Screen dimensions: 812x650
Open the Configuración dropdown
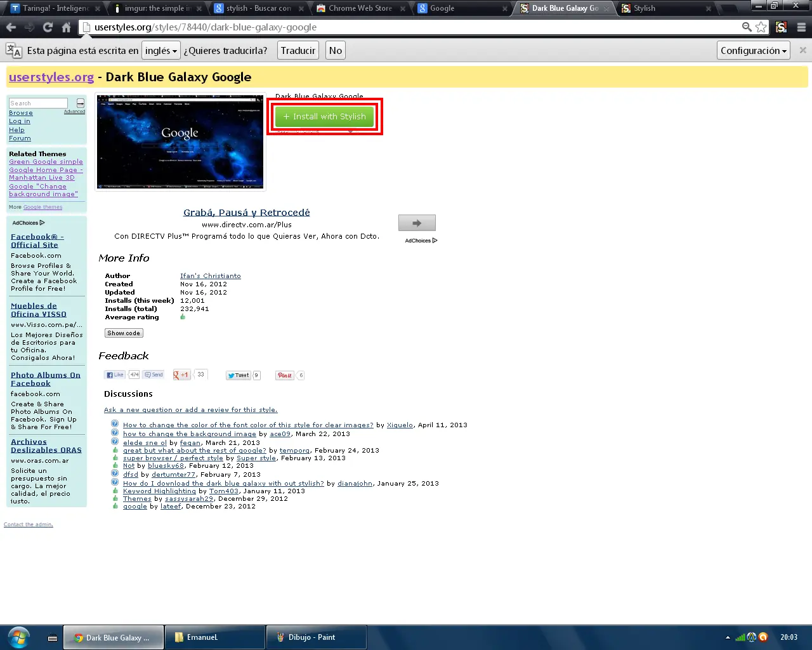coord(754,50)
